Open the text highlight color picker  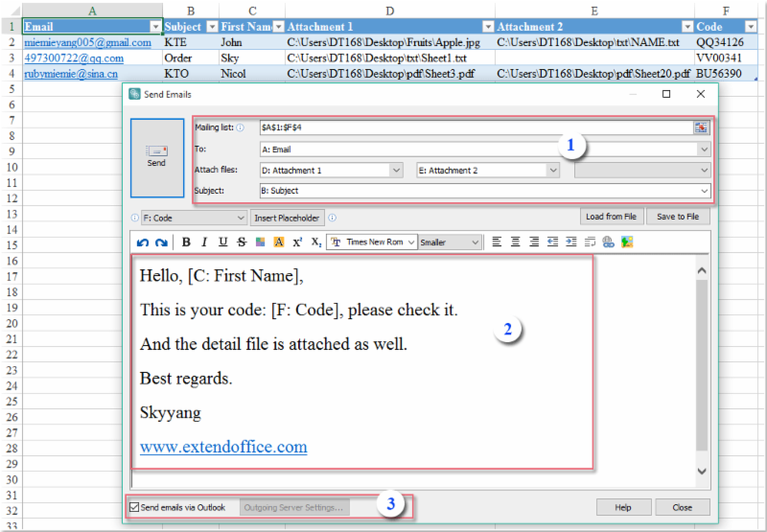[x=279, y=243]
